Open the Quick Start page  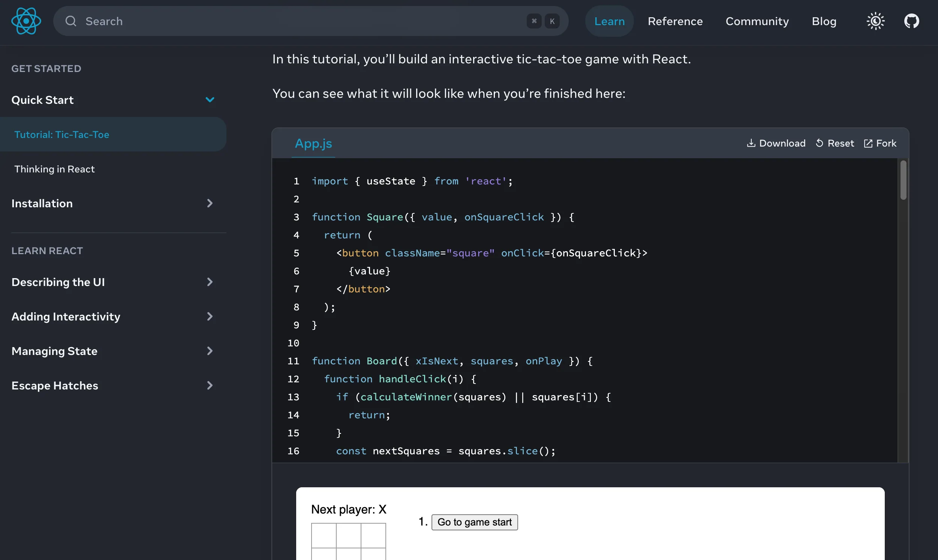coord(43,100)
